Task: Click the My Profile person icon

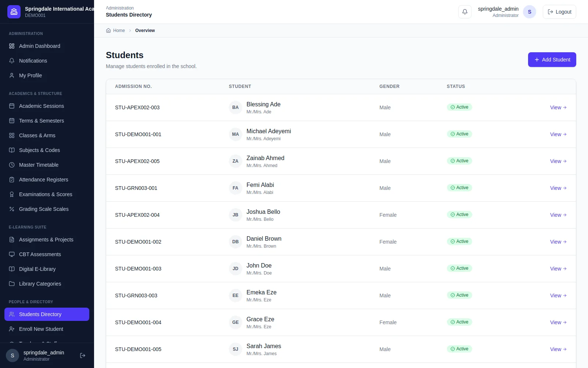Action: pyautogui.click(x=12, y=75)
